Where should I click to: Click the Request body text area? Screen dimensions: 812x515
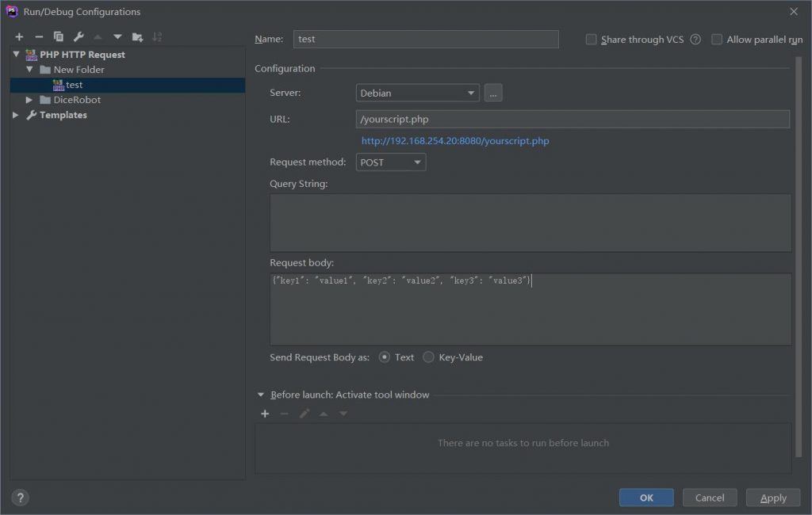(530, 310)
